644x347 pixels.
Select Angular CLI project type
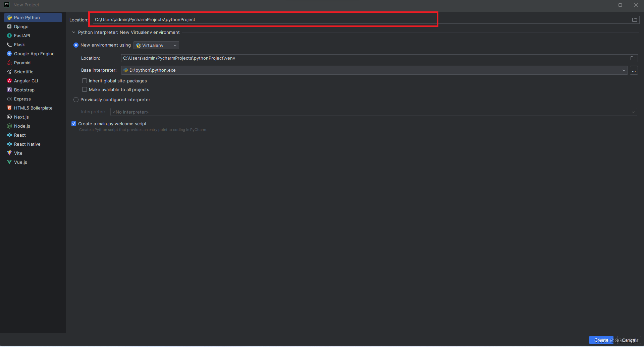point(33,81)
